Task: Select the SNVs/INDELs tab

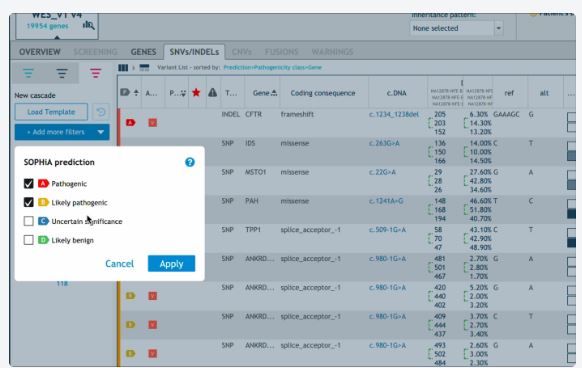Action: pyautogui.click(x=194, y=52)
